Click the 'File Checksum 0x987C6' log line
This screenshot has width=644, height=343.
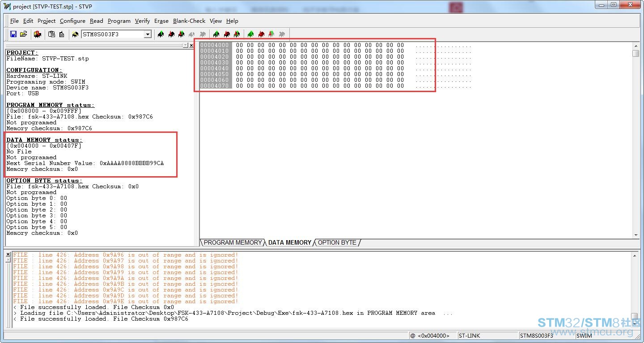click(101, 319)
